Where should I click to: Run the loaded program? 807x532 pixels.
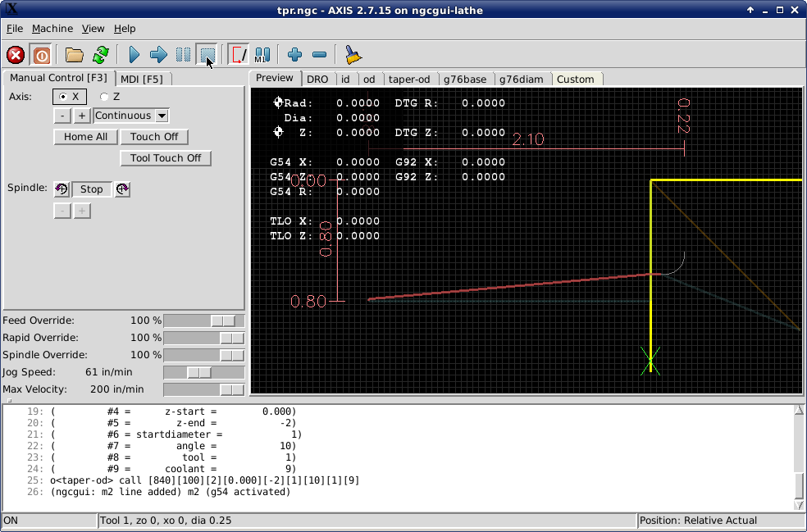pyautogui.click(x=133, y=55)
